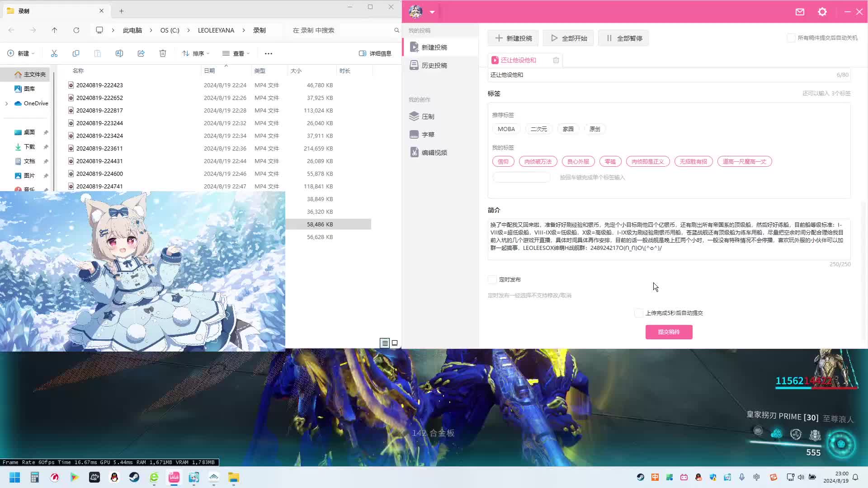Viewport: 868px width, 488px height.
Task: Open Steam from the taskbar
Action: pyautogui.click(x=134, y=477)
